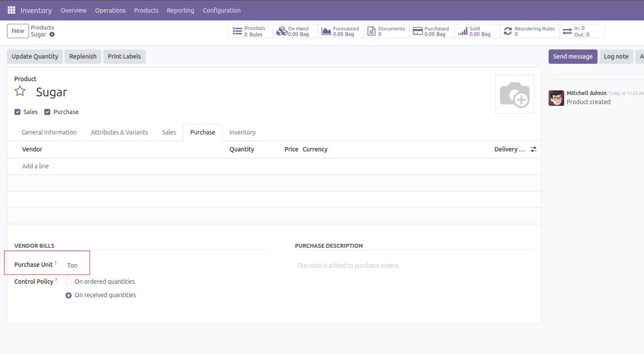
Task: Uncheck the Purchase checkbox
Action: click(x=48, y=112)
